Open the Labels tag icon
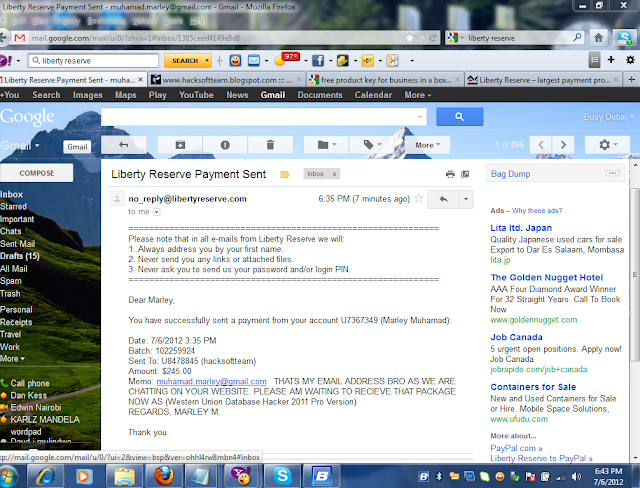The height and width of the screenshot is (488, 640). coord(371,145)
